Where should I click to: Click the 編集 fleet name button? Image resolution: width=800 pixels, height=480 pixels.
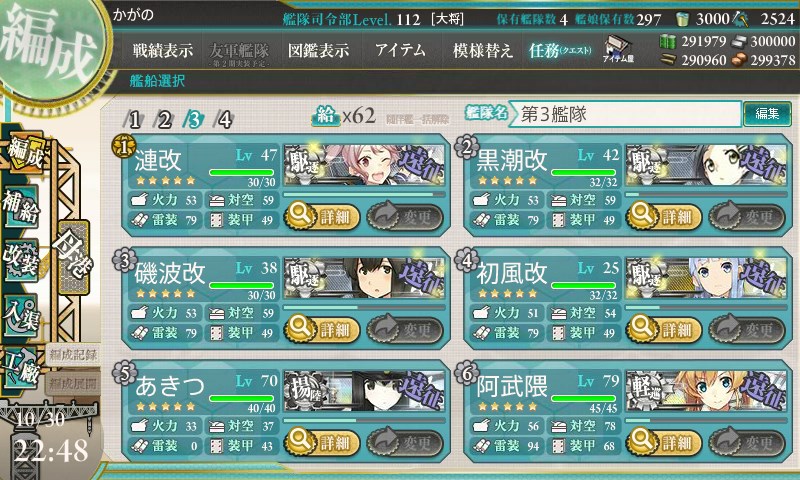tap(767, 114)
